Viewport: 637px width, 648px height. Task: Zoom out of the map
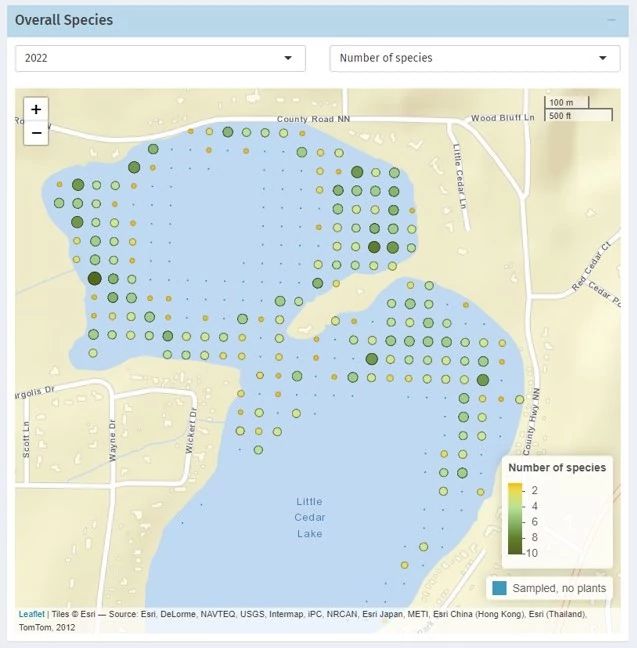coord(36,132)
